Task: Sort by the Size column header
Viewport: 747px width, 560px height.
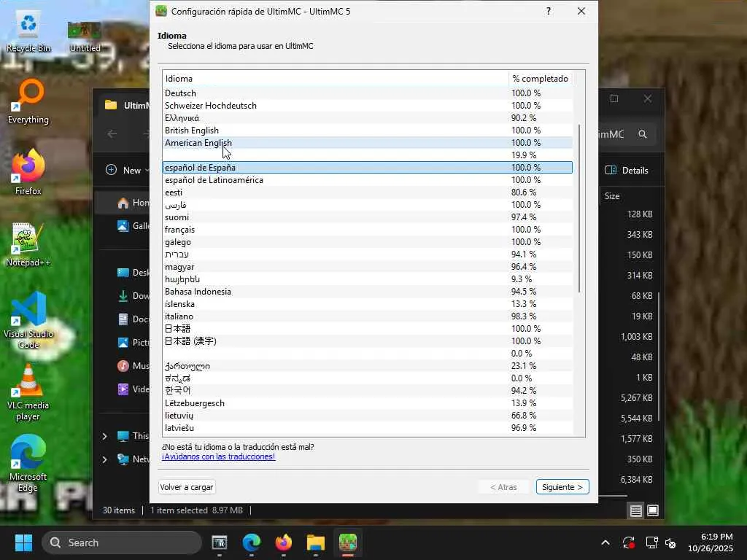Action: 612,196
